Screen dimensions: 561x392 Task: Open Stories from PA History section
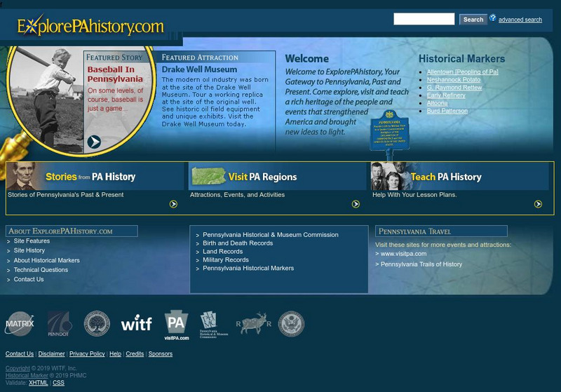pos(90,177)
